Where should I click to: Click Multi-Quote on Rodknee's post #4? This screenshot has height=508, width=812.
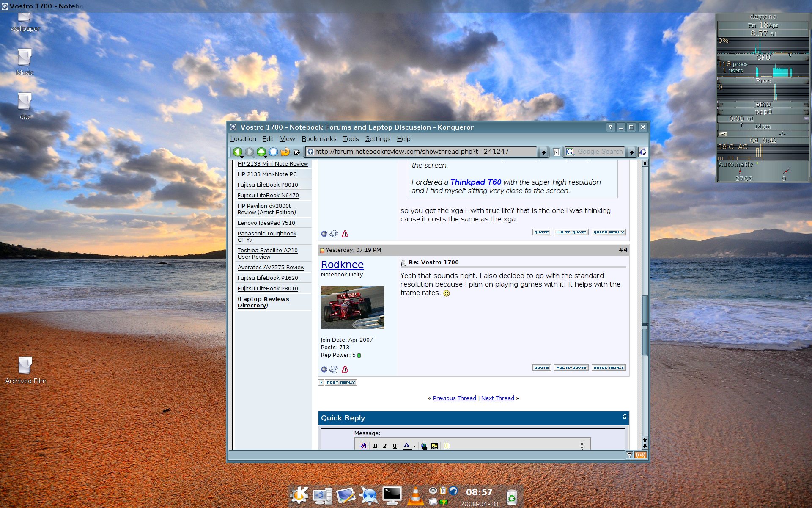(571, 367)
